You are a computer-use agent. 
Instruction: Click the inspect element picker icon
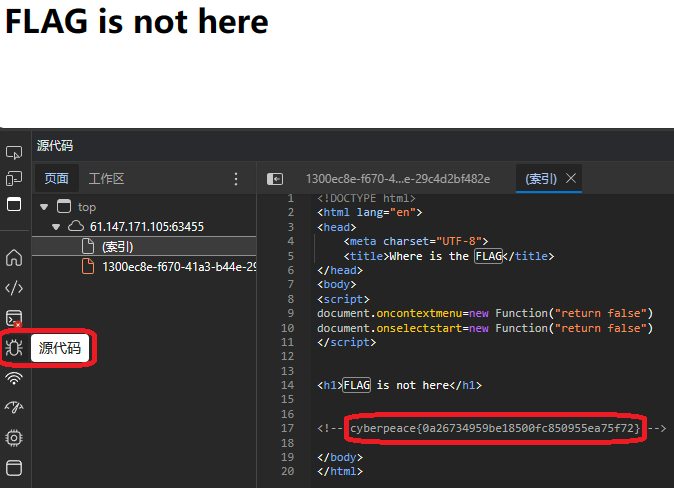(14, 152)
